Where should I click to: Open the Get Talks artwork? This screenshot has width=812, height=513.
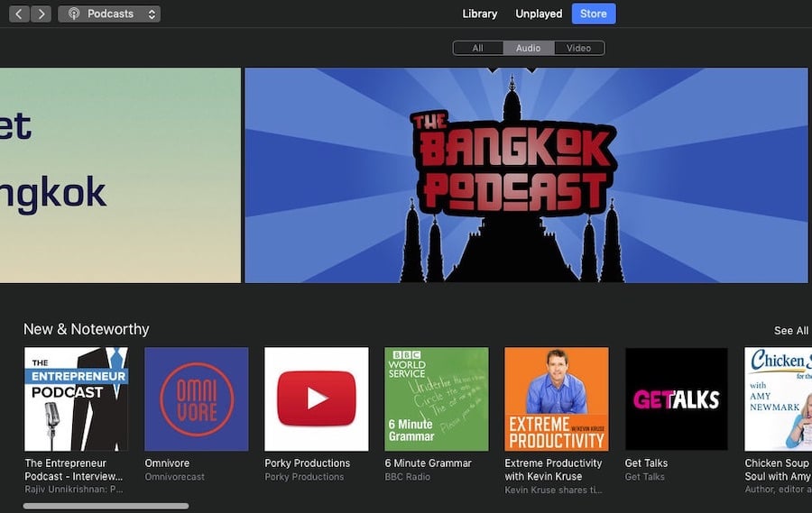tap(677, 399)
